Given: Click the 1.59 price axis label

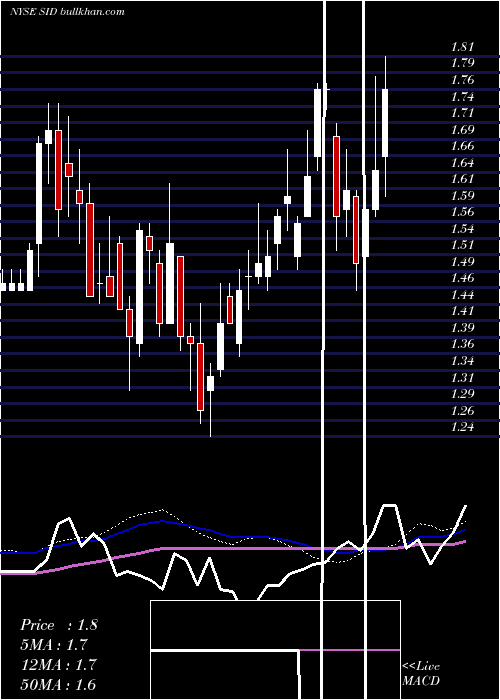Looking at the screenshot, I should (x=462, y=196).
